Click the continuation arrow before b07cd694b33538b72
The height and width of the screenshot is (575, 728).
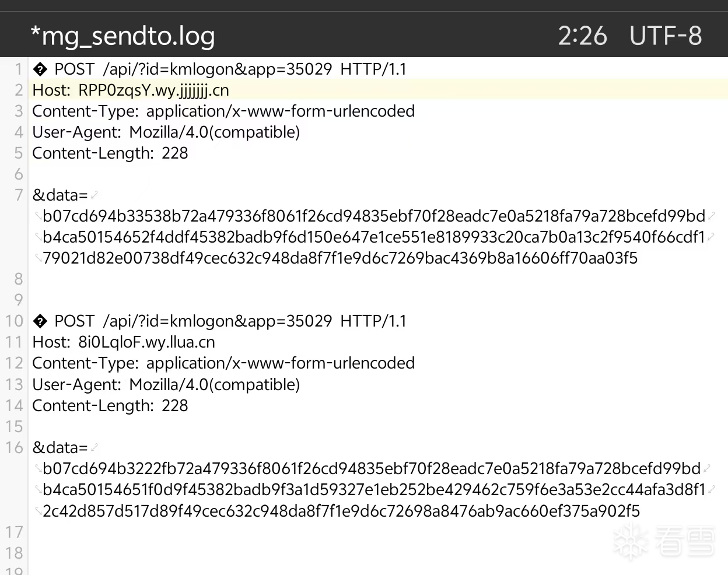pos(38,217)
